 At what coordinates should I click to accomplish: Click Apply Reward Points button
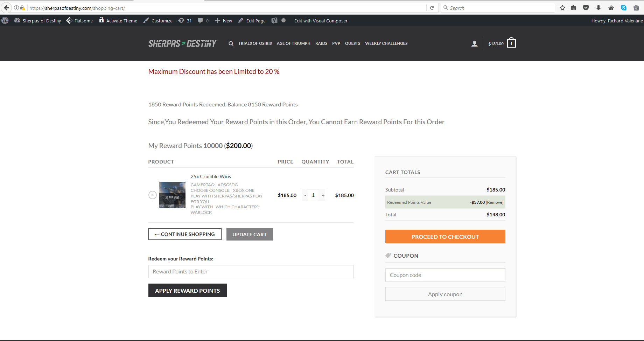pos(188,291)
